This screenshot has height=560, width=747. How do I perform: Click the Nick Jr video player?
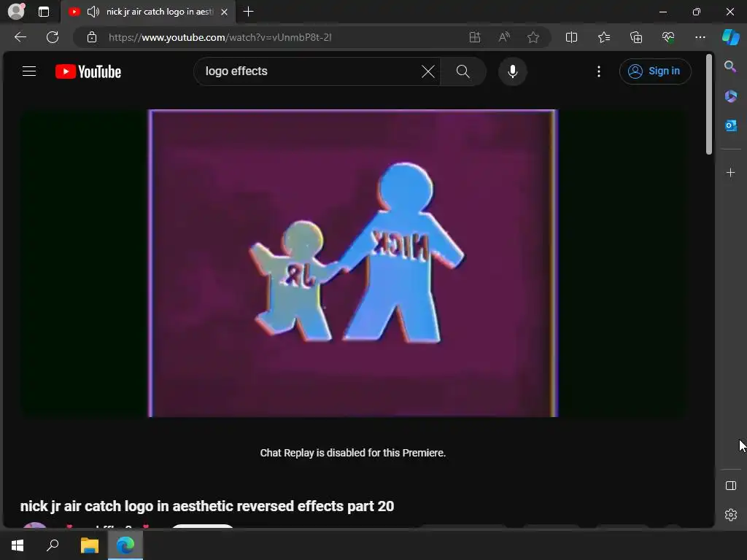[x=352, y=263]
